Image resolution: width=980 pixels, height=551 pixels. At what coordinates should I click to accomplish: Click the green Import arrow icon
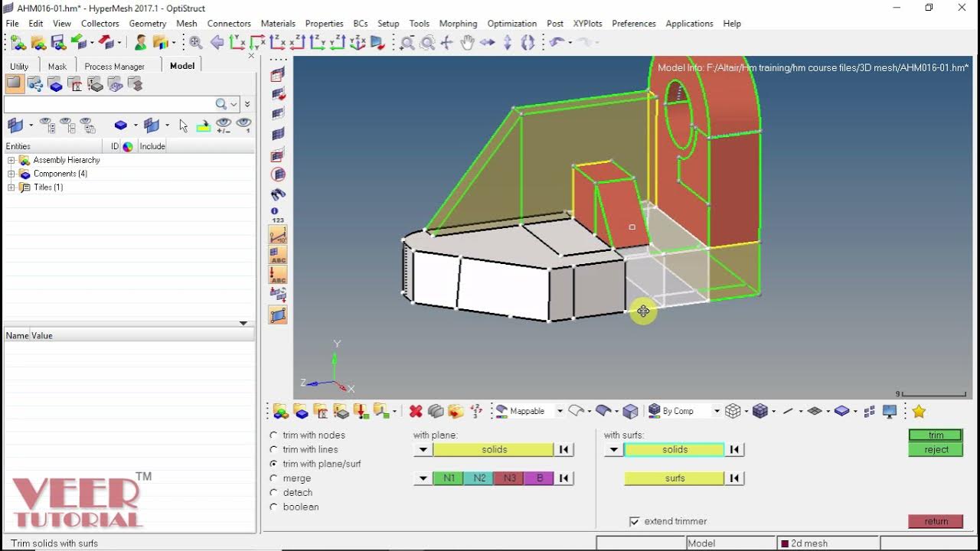coord(78,43)
